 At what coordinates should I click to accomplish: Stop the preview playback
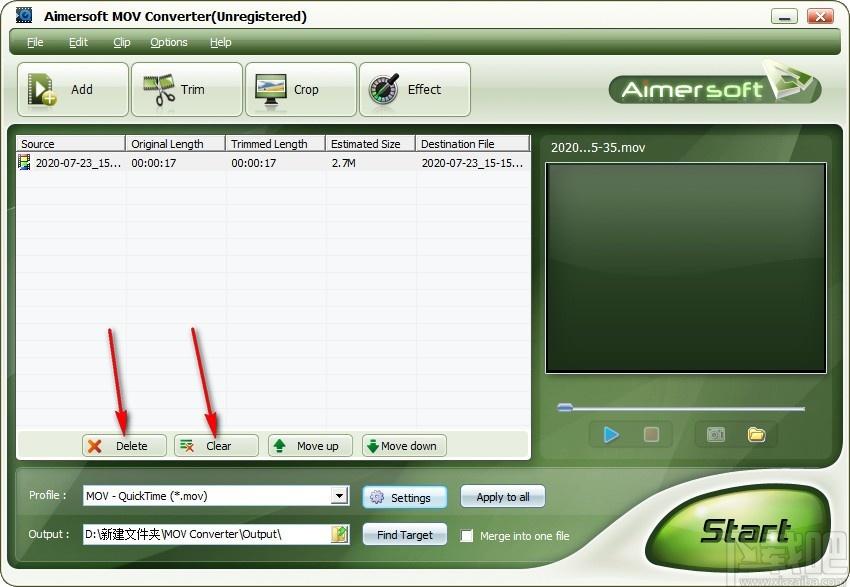click(x=652, y=434)
